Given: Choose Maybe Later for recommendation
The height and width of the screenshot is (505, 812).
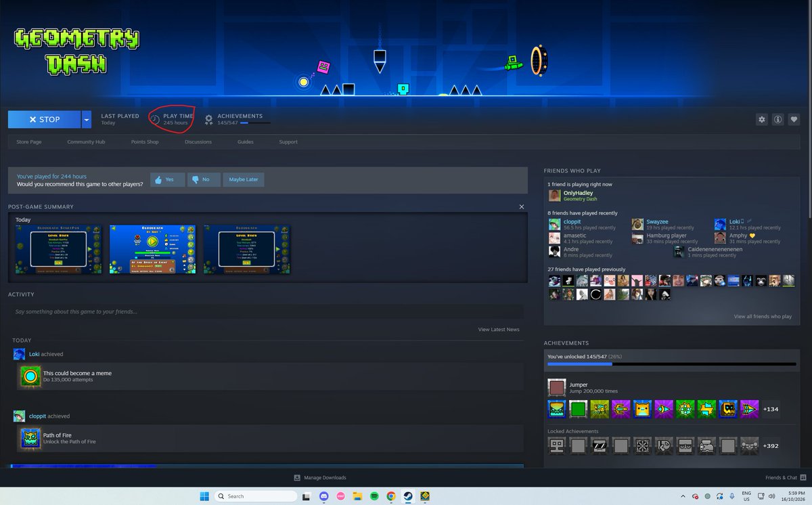Looking at the screenshot, I should (x=244, y=179).
